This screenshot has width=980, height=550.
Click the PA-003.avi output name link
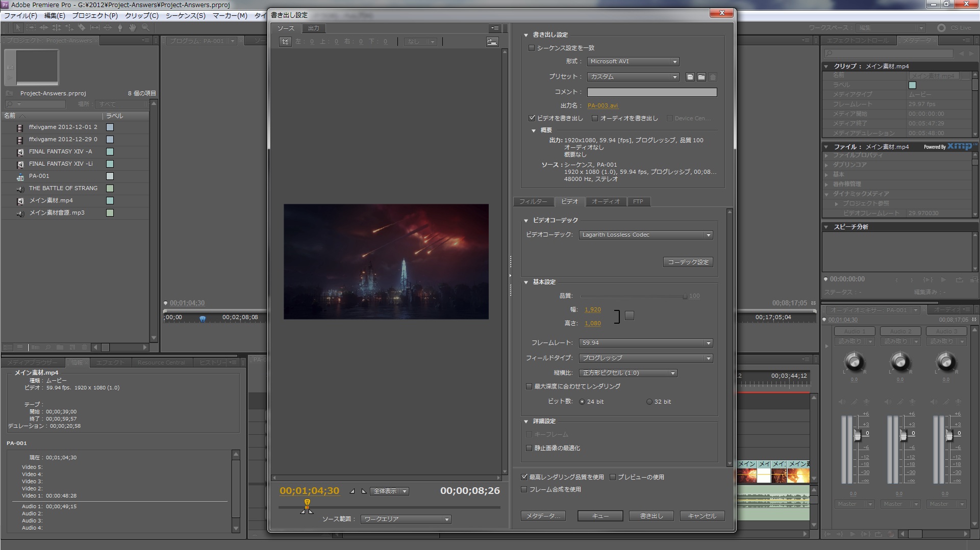tap(602, 106)
